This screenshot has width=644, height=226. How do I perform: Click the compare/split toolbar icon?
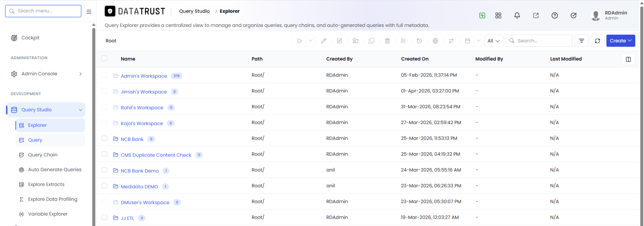point(403,41)
